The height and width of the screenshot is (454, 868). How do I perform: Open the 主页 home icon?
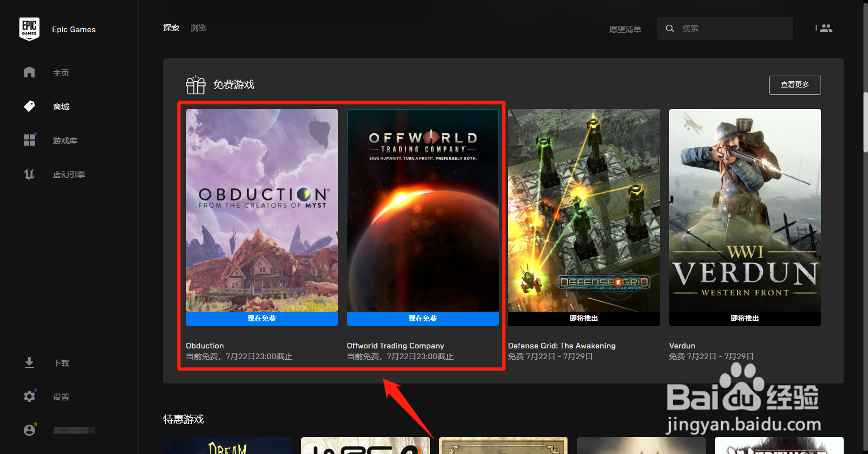point(29,72)
